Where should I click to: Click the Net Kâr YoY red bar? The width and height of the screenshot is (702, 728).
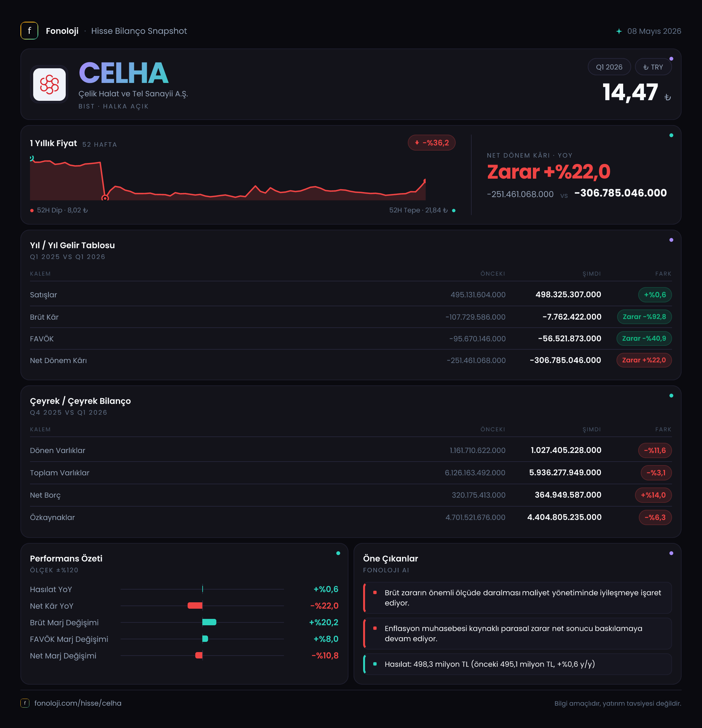click(195, 605)
